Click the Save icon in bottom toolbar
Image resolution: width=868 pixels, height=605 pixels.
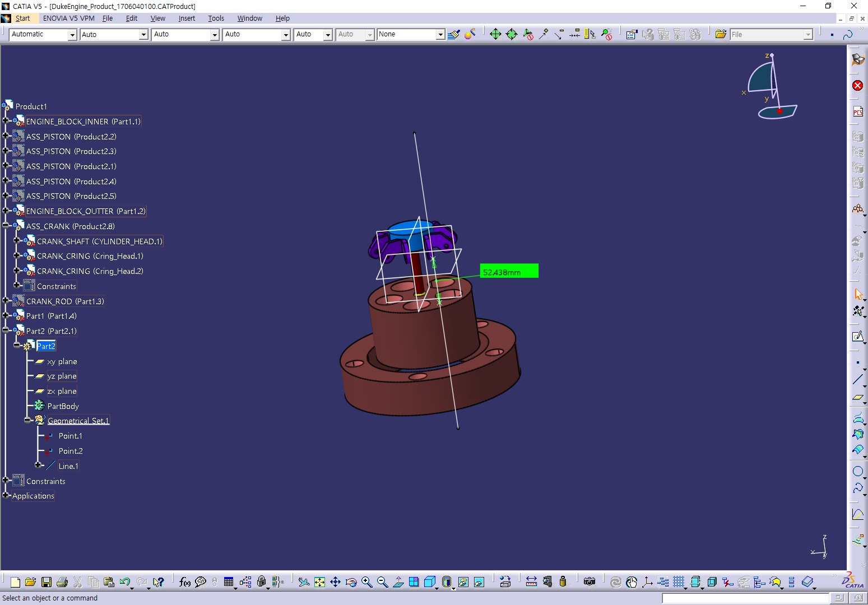pos(47,582)
